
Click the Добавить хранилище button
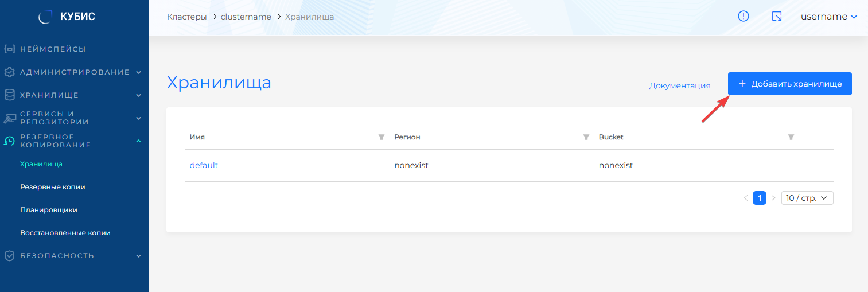(x=789, y=84)
